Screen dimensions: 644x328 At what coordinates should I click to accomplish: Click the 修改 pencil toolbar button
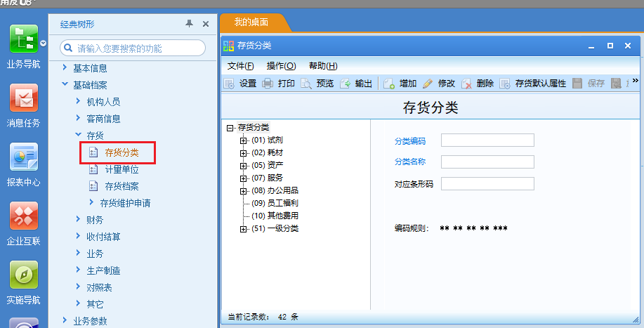pos(428,84)
